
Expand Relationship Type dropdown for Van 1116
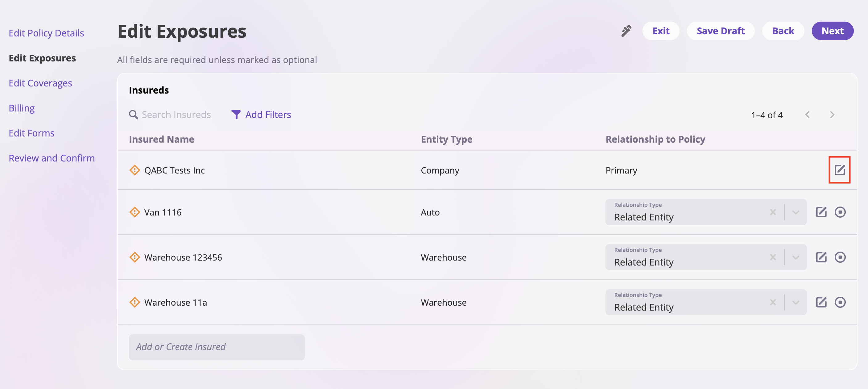tap(796, 212)
